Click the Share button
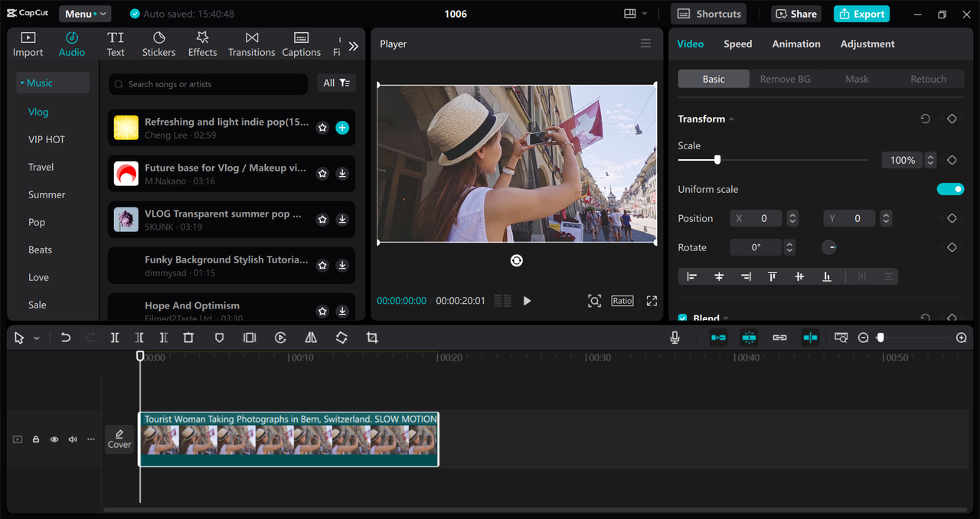Image resolution: width=980 pixels, height=519 pixels. [796, 14]
